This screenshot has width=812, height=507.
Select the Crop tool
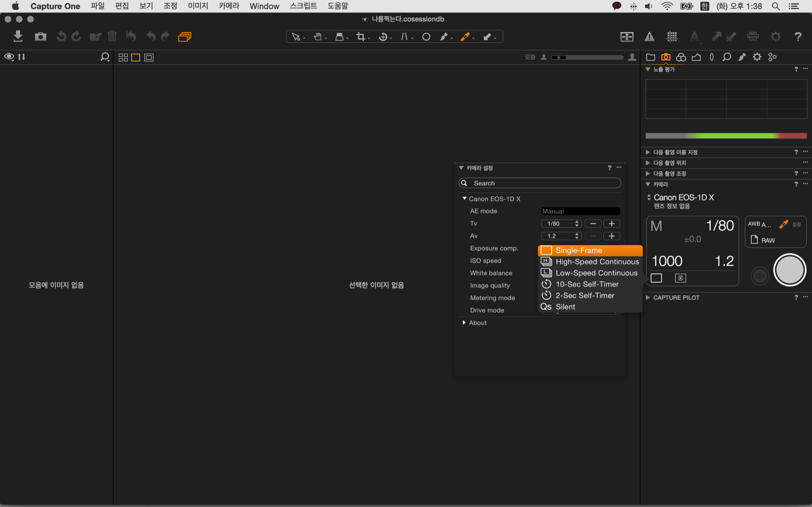[x=361, y=37]
